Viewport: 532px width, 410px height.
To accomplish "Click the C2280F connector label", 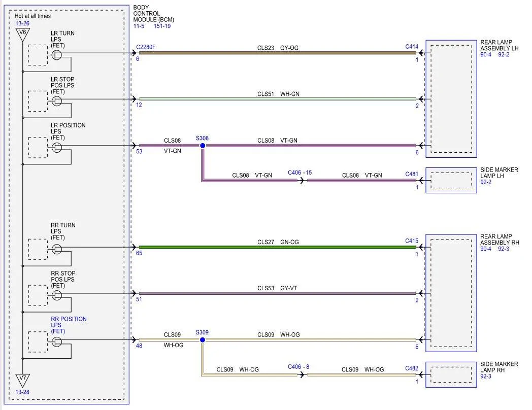I will (145, 47).
